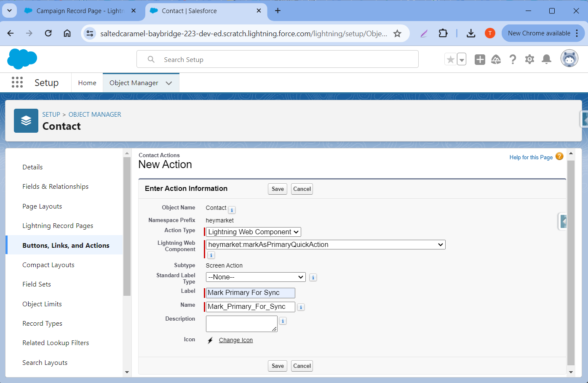Open Details in the sidebar
The image size is (588, 383).
32,167
